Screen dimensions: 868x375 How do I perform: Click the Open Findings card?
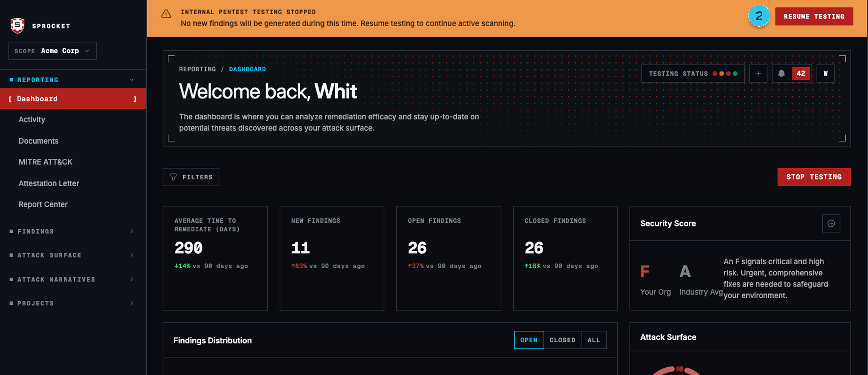pos(449,258)
